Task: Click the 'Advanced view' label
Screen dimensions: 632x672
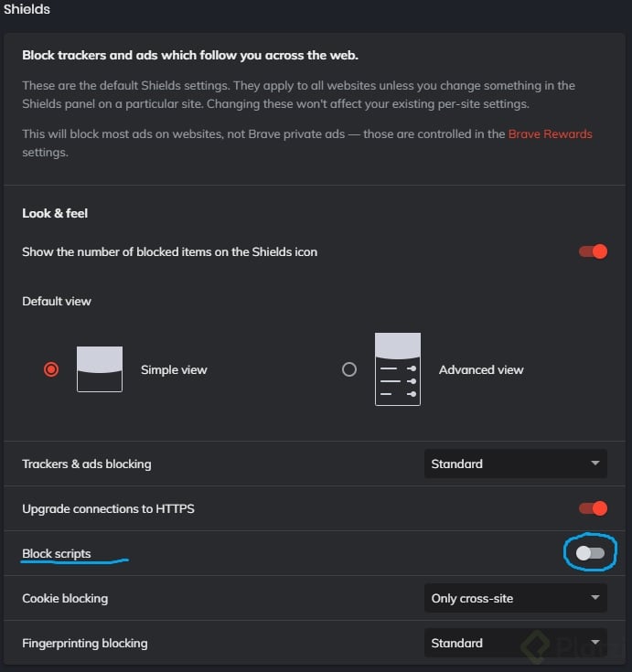Action: (x=481, y=370)
